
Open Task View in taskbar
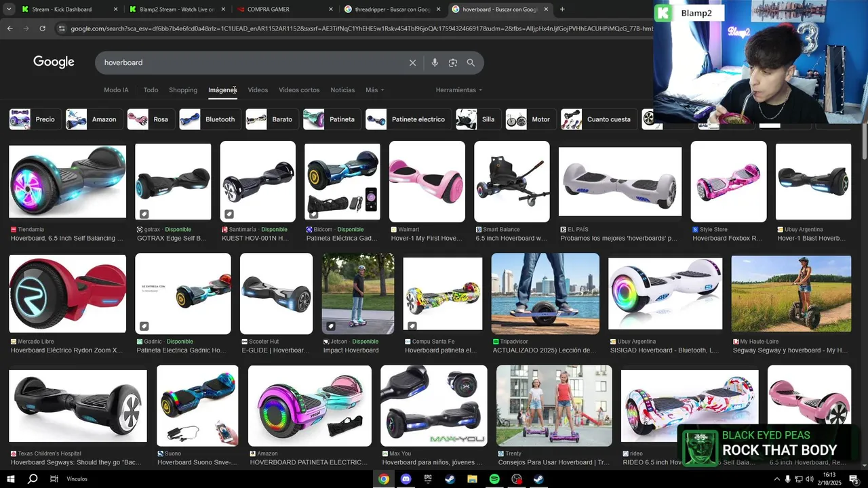coord(54,479)
